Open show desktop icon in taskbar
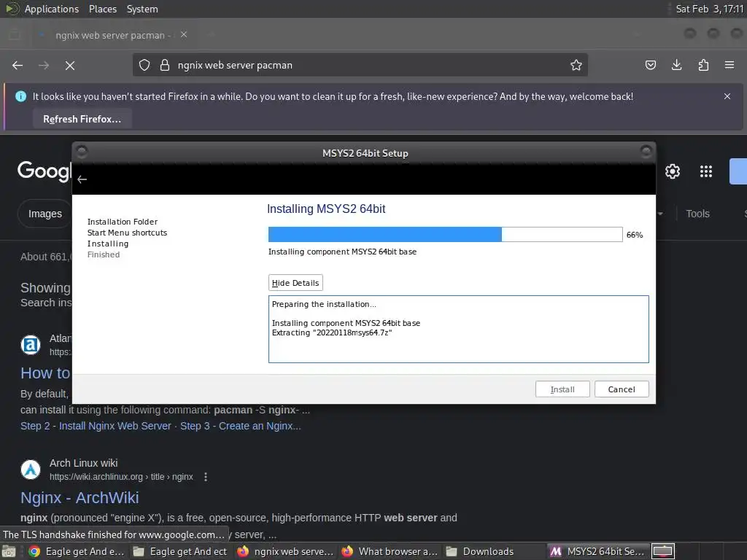Screen dimensions: 747x560 [x=9, y=551]
